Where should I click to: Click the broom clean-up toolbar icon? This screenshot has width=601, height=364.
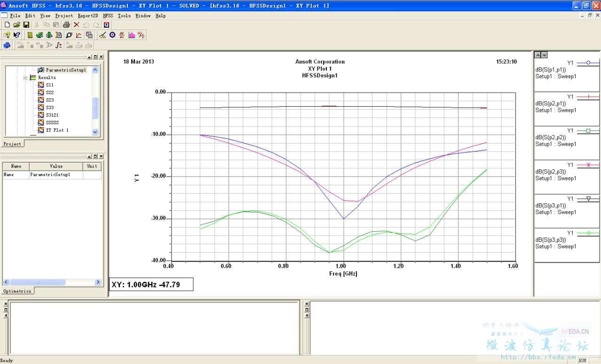(103, 35)
